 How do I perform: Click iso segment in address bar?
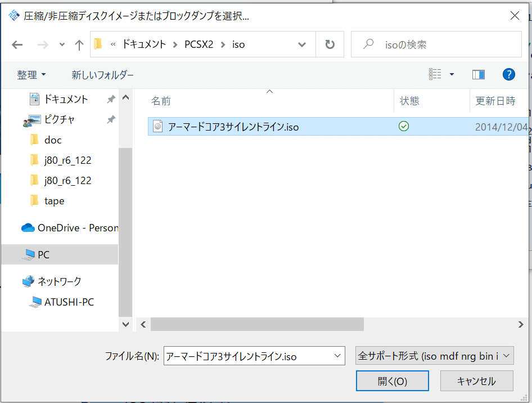[238, 44]
